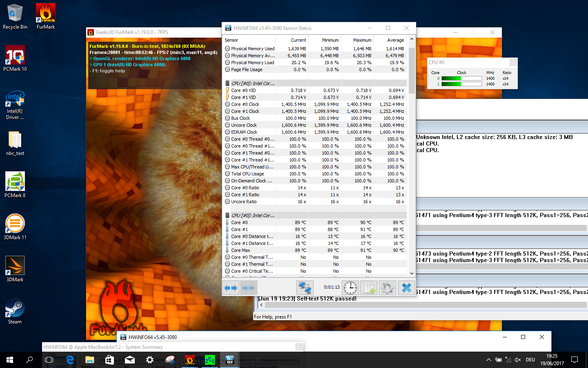Open the nbc_test folder on the desktop
588x368 pixels.
pyautogui.click(x=15, y=143)
